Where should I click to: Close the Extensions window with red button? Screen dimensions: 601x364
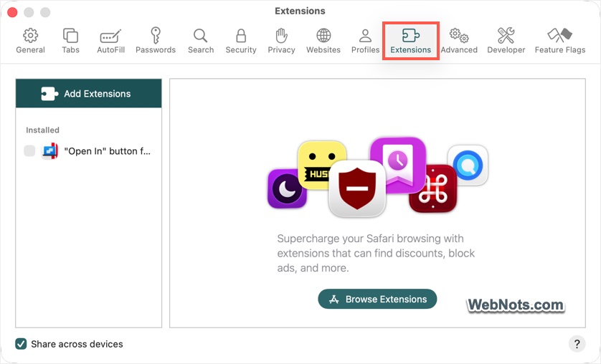pos(12,12)
